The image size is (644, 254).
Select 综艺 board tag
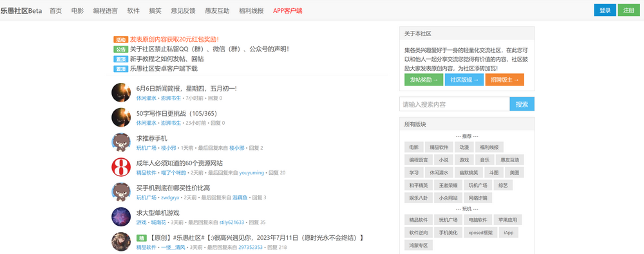503,185
